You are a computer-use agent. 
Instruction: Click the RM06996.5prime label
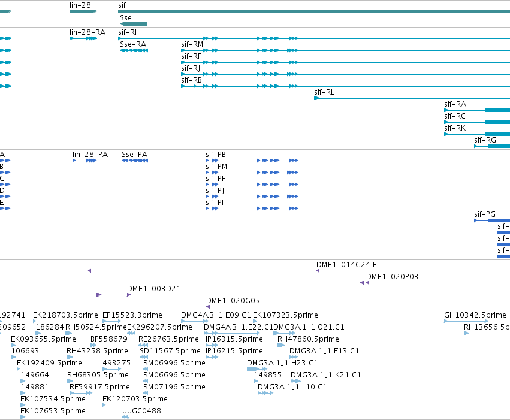tap(174, 364)
